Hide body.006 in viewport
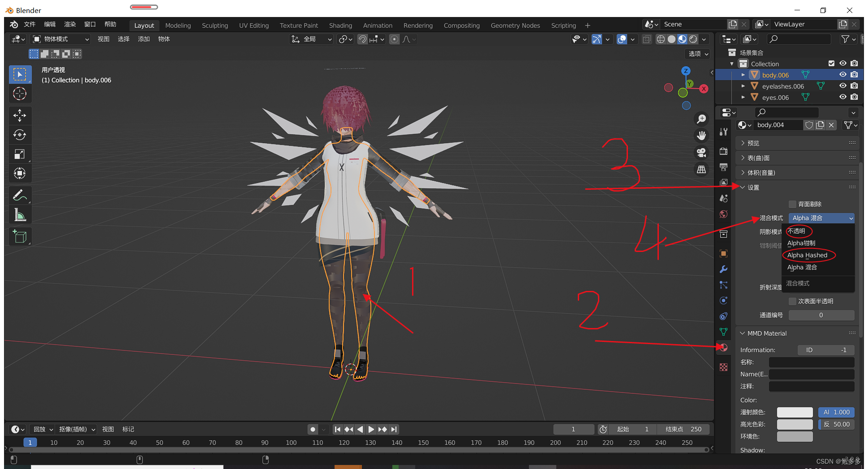The width and height of the screenshot is (868, 469). point(843,75)
